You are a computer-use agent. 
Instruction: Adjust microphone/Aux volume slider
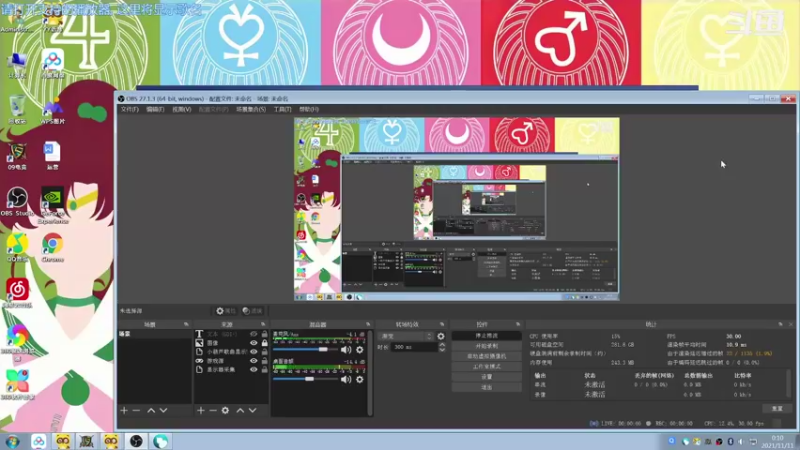[306, 349]
